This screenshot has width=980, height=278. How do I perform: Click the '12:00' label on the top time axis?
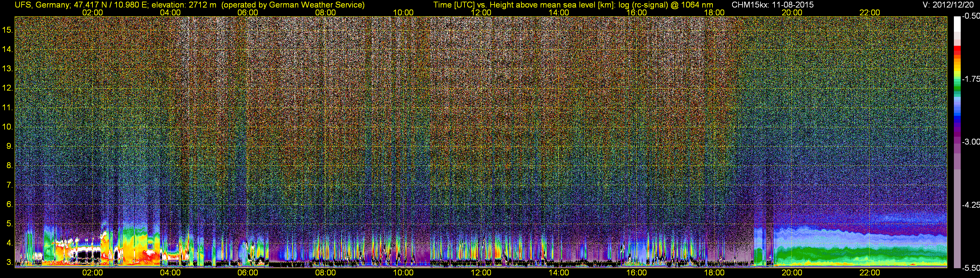481,12
